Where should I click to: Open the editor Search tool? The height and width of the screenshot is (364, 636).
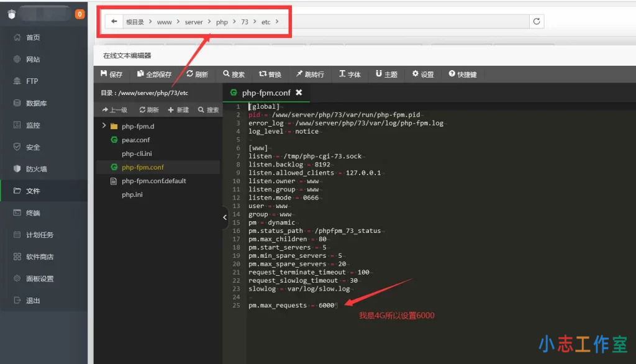coord(234,75)
